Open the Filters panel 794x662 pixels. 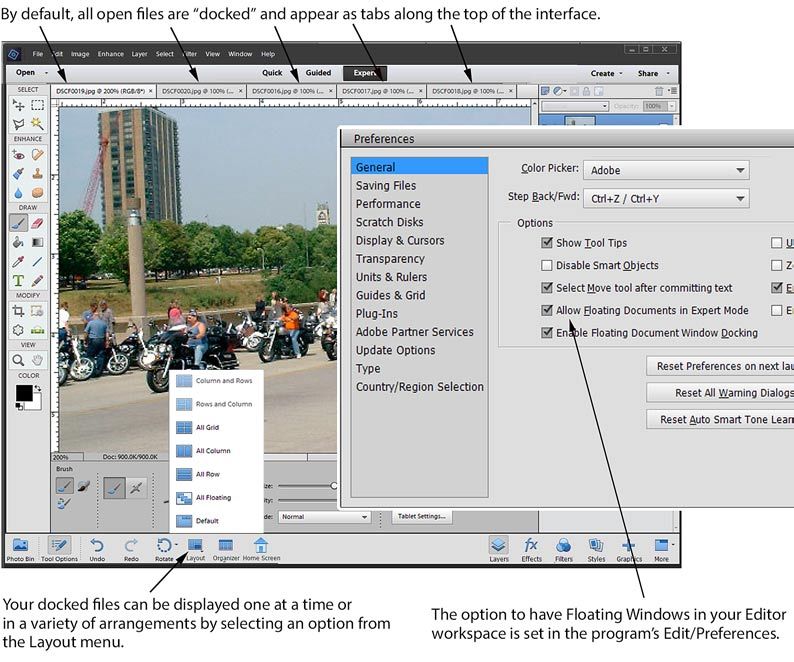(x=564, y=549)
